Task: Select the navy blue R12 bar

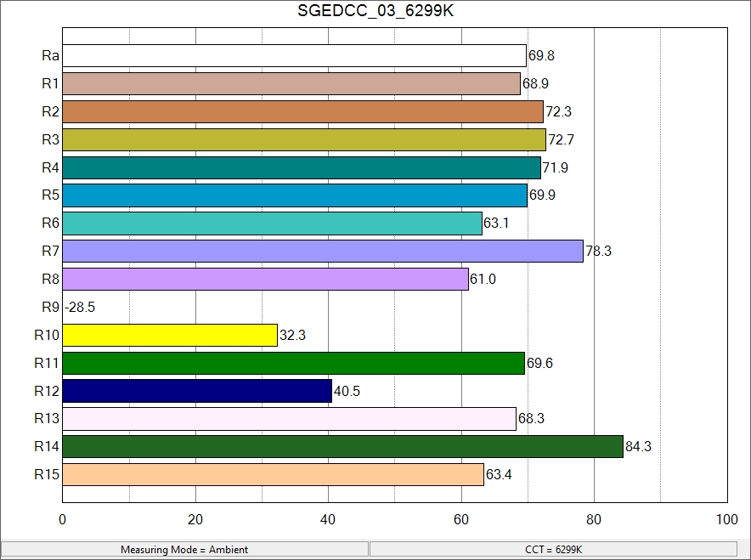Action: click(x=197, y=391)
